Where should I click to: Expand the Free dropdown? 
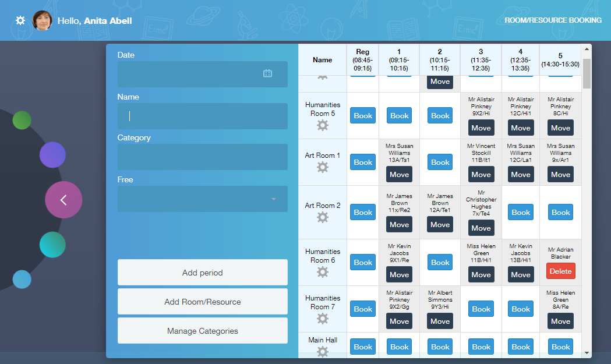point(202,199)
